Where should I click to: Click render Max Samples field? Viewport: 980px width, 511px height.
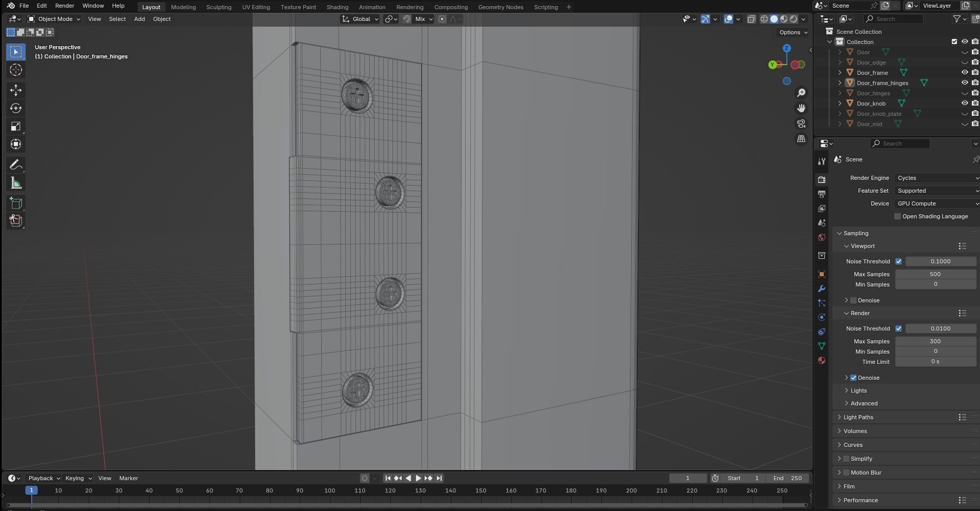pos(935,341)
